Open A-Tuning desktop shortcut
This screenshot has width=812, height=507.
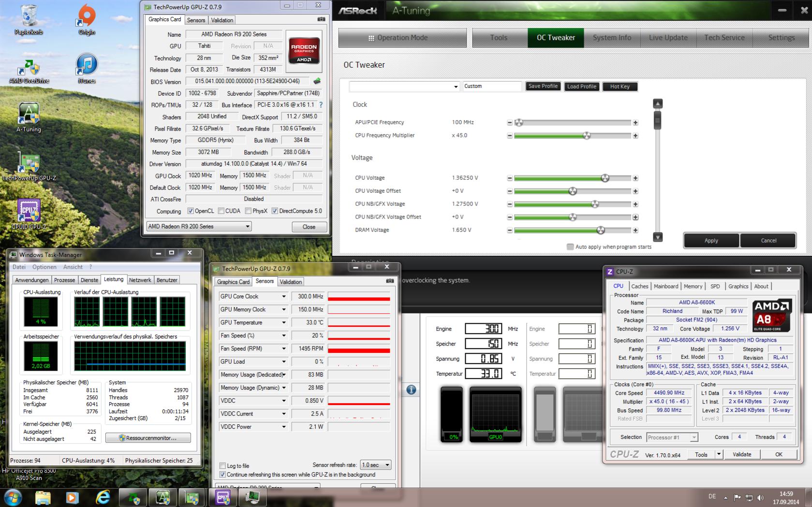[x=29, y=117]
